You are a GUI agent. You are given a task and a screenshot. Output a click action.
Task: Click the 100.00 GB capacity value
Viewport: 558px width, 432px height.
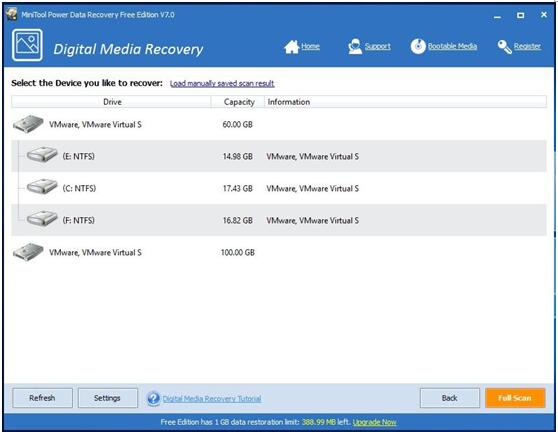pyautogui.click(x=238, y=252)
